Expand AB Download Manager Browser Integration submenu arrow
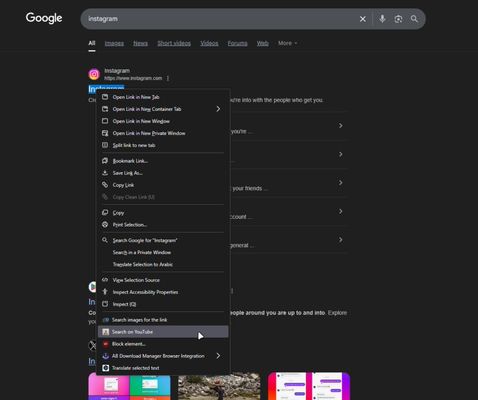The width and height of the screenshot is (478, 400). [218, 356]
